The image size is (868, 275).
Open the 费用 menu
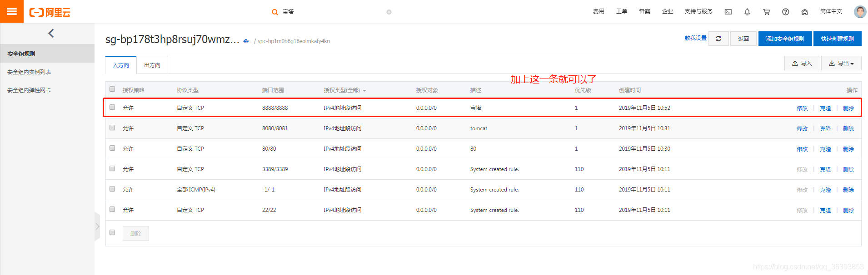pyautogui.click(x=599, y=11)
